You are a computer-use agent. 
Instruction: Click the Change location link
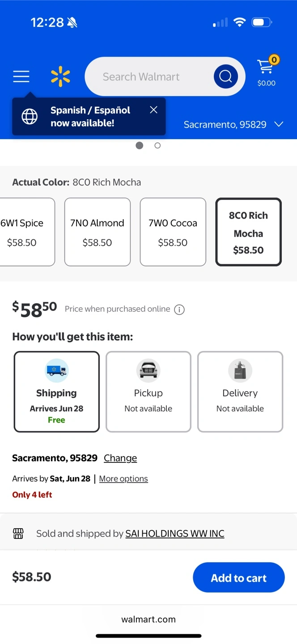pyautogui.click(x=120, y=458)
